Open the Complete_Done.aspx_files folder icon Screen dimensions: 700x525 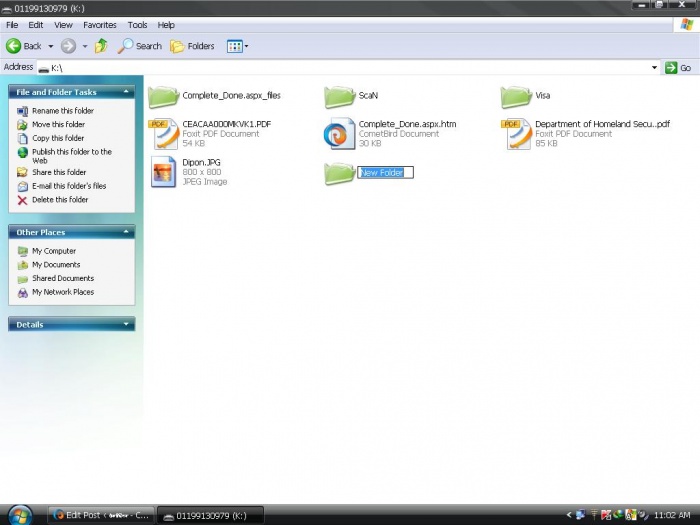(163, 97)
